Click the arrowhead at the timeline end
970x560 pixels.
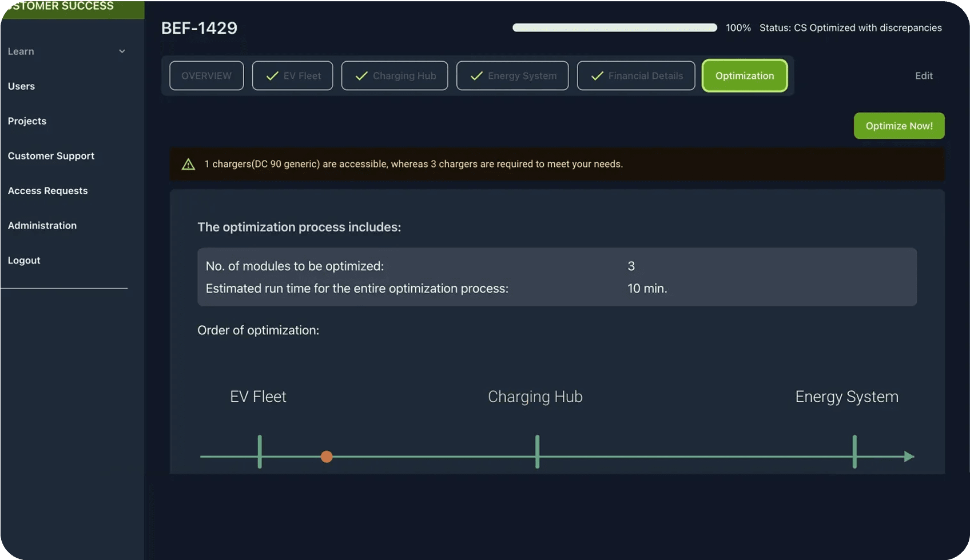[x=908, y=457]
